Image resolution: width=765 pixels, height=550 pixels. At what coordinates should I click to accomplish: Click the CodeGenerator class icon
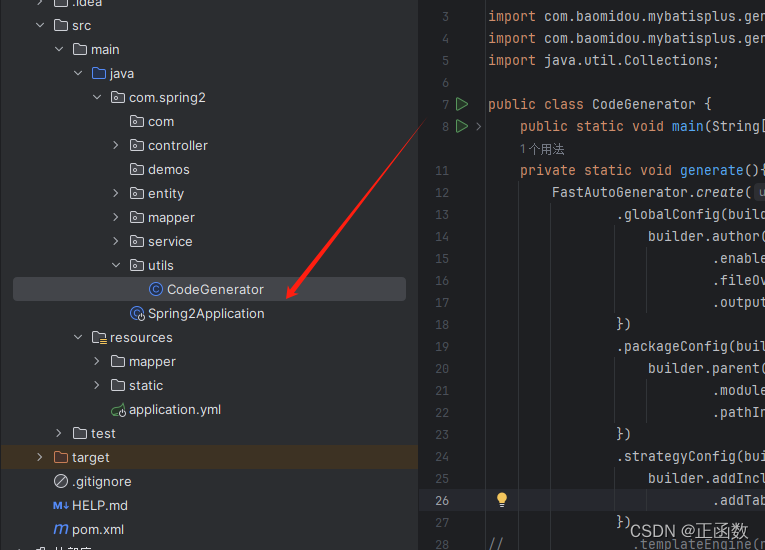click(x=156, y=289)
